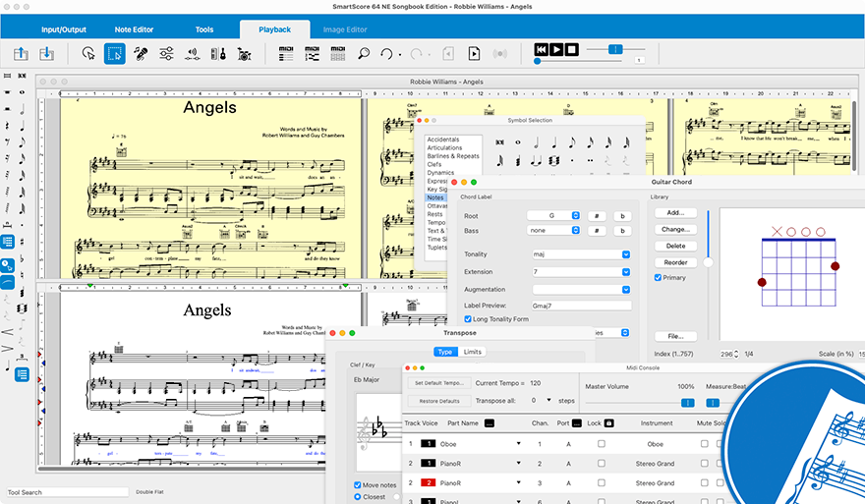Select the lasso pointer tool in toolbar

pyautogui.click(x=88, y=53)
